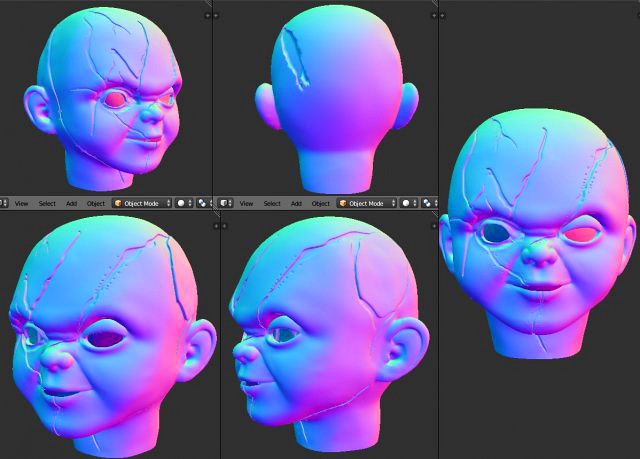This screenshot has height=459, width=640.
Task: Open viewport shading selector under back-of-head viewport
Action: click(409, 203)
